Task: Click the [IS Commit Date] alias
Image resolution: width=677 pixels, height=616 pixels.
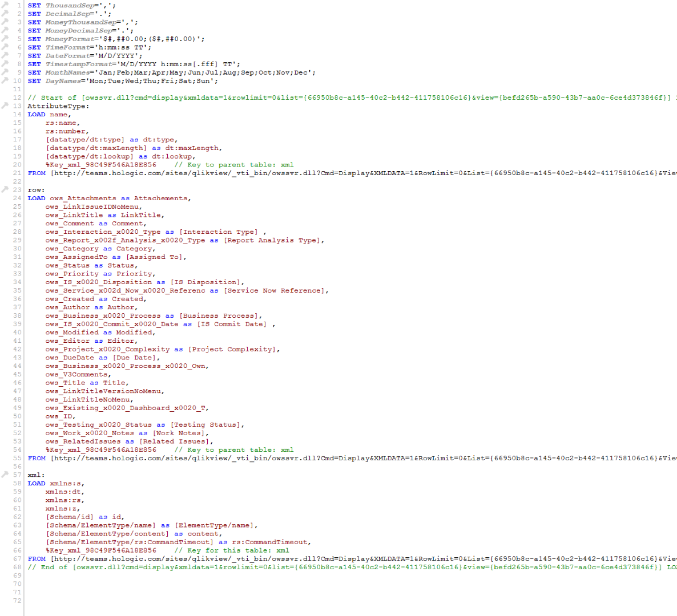Action: [x=231, y=324]
